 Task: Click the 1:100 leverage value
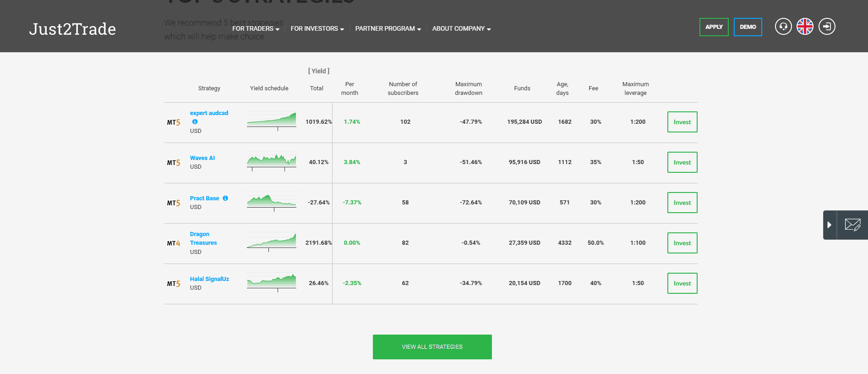[638, 243]
